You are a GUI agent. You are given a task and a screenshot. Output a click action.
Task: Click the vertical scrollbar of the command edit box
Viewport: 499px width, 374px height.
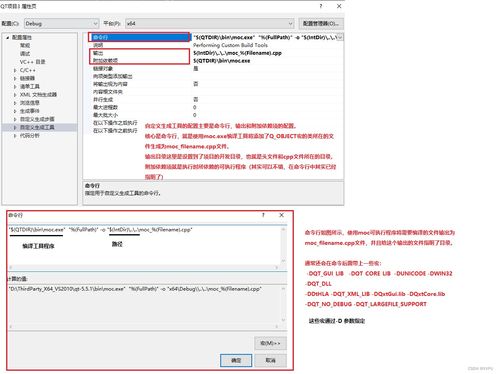click(284, 245)
